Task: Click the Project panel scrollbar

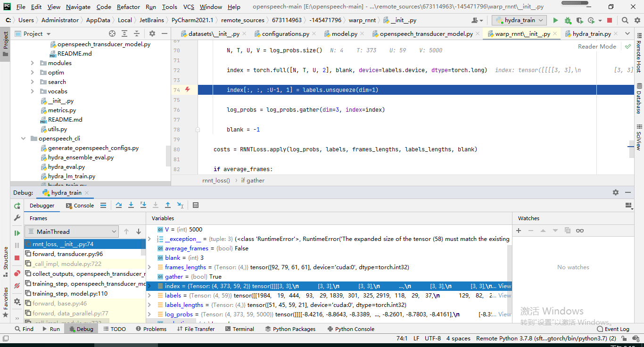Action: pos(168,156)
